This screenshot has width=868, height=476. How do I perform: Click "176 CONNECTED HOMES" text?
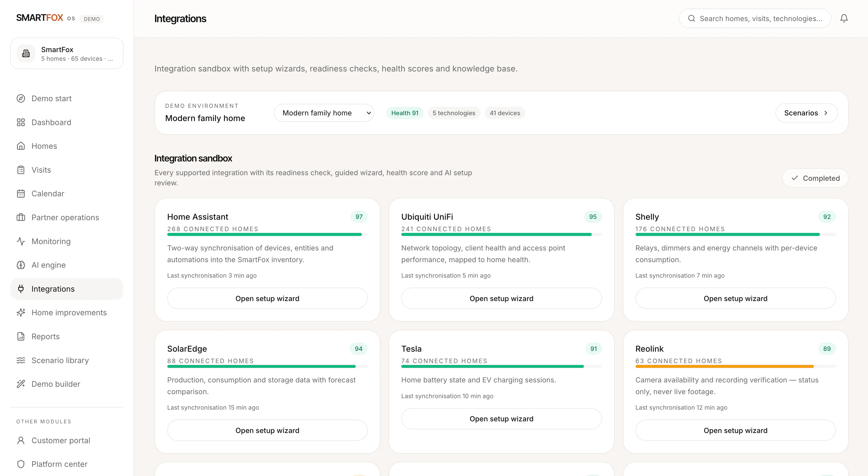coord(680,229)
